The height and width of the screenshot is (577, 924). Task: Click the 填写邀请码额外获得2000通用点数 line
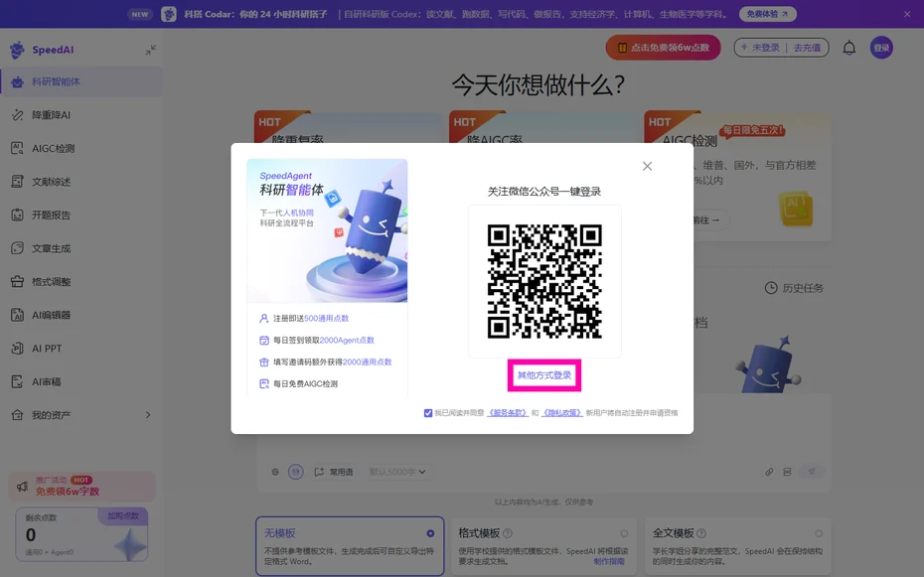click(326, 362)
